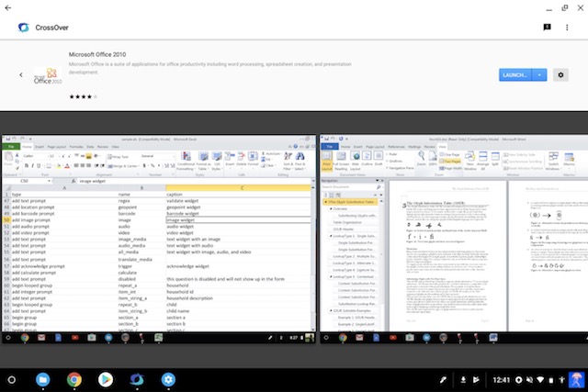This screenshot has width=588, height=392.
Task: Click the Microsoft Office 2010 app icon
Action: coord(48,76)
